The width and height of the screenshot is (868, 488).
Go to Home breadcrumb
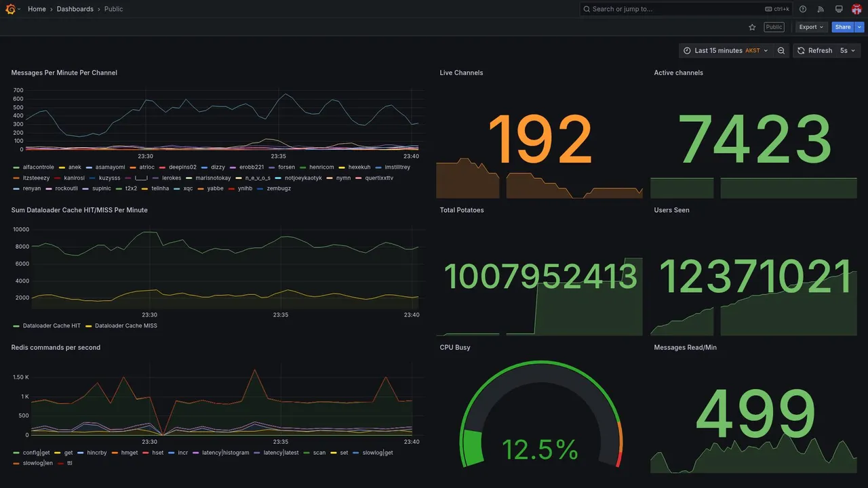pyautogui.click(x=37, y=9)
